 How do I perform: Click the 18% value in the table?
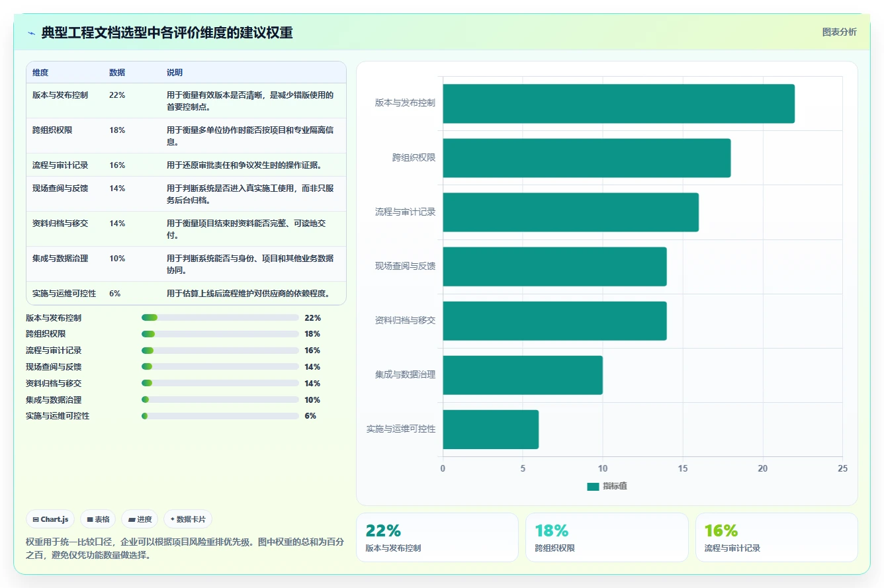[x=117, y=130]
